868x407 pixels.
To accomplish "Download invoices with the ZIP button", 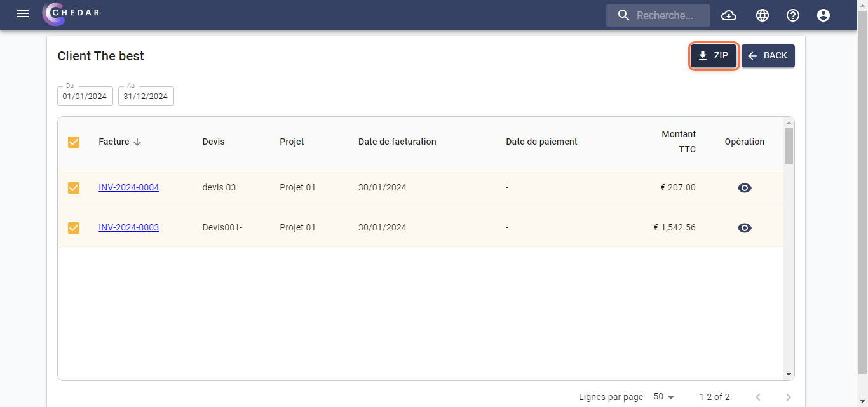I will pos(714,56).
